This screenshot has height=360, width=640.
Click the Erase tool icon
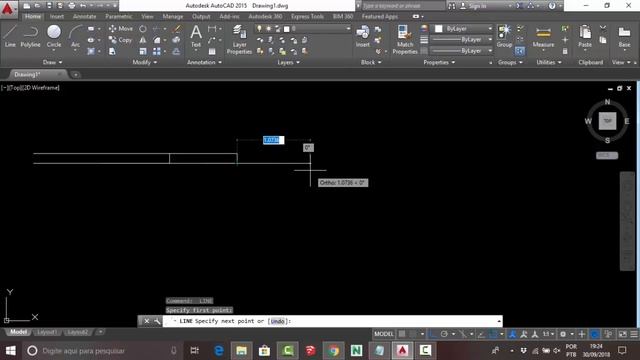pyautogui.click(x=176, y=29)
